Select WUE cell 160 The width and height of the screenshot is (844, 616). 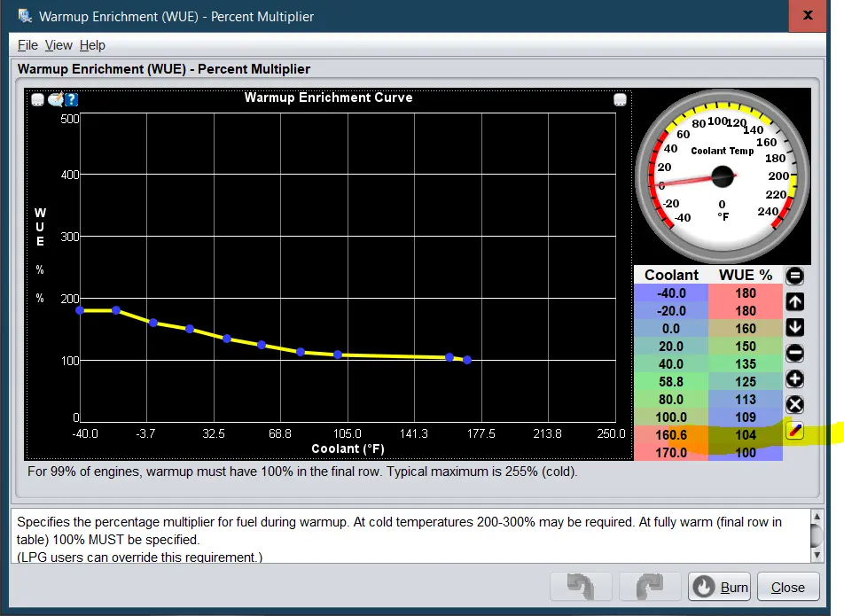[x=746, y=329]
